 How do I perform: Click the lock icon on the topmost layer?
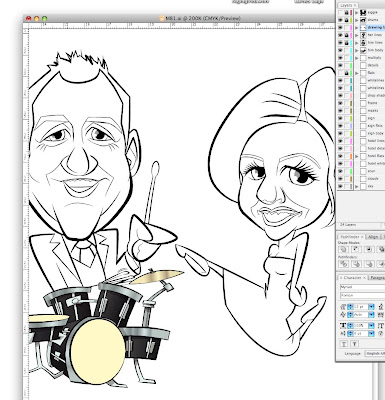coord(347,12)
